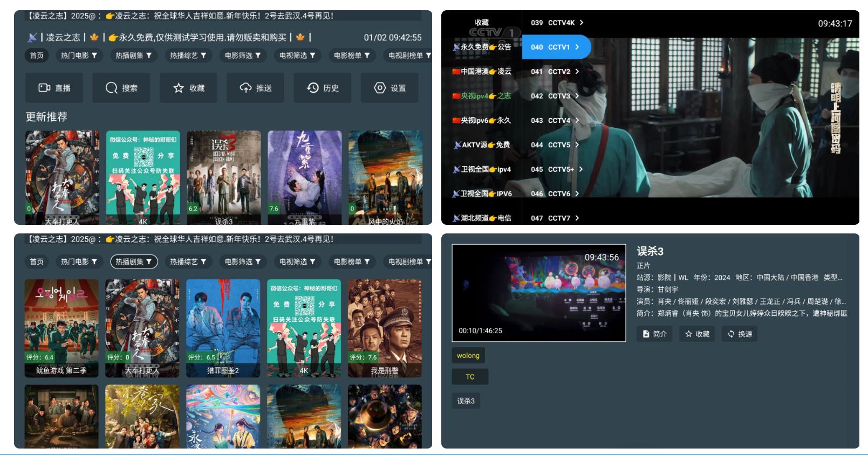Screen dimensions: 868x455
Task: Click 换源 refresh source button
Action: (740, 334)
